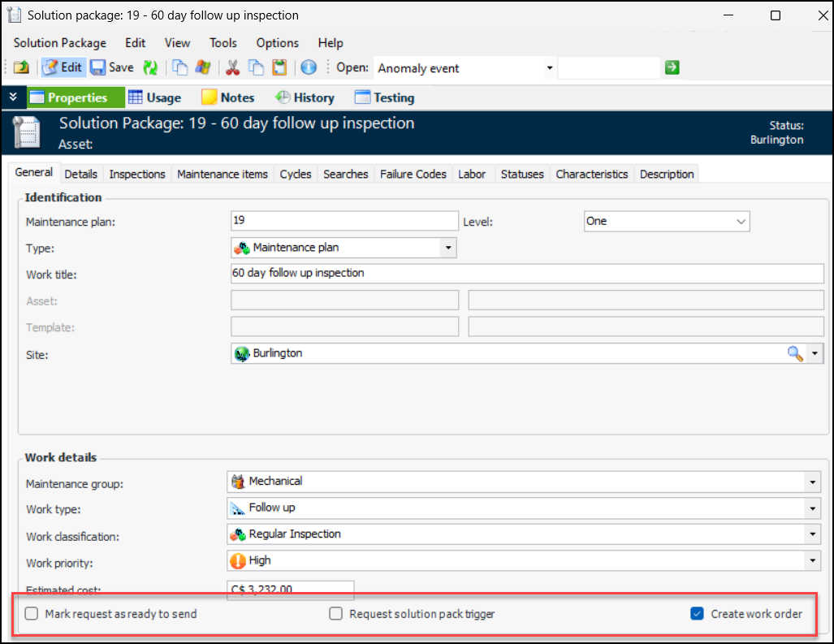The width and height of the screenshot is (834, 644).
Task: Collapse the side panel with double chevron
Action: pos(13,97)
